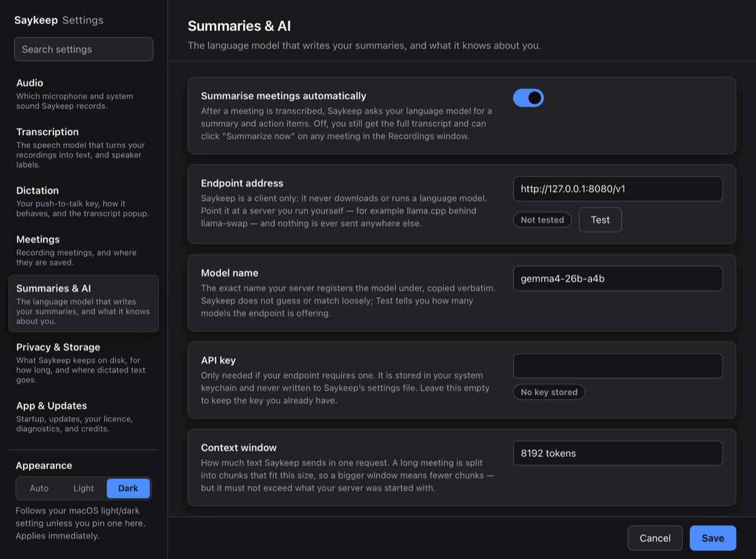Click the Endpoint address label
This screenshot has height=559, width=756.
(x=242, y=183)
